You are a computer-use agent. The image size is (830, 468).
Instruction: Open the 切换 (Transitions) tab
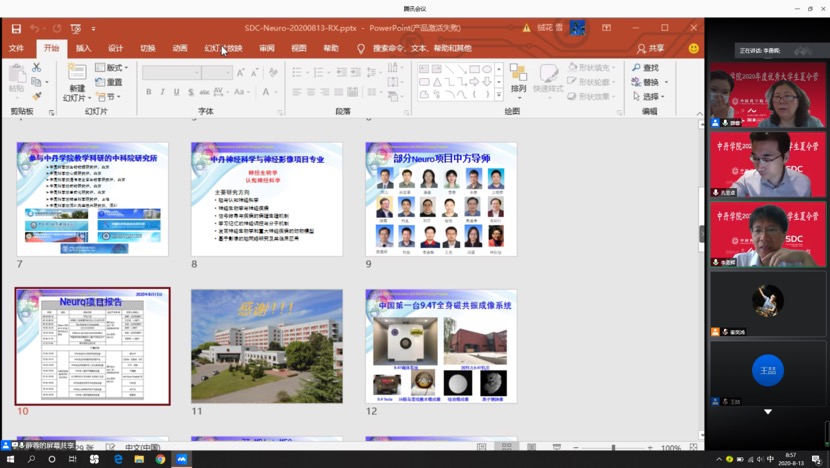(x=148, y=48)
